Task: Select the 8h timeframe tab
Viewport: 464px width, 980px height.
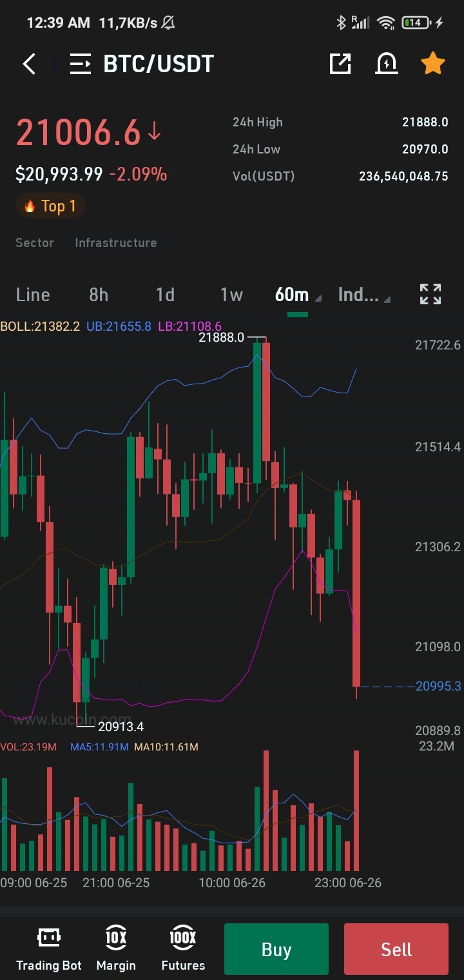Action: (99, 295)
